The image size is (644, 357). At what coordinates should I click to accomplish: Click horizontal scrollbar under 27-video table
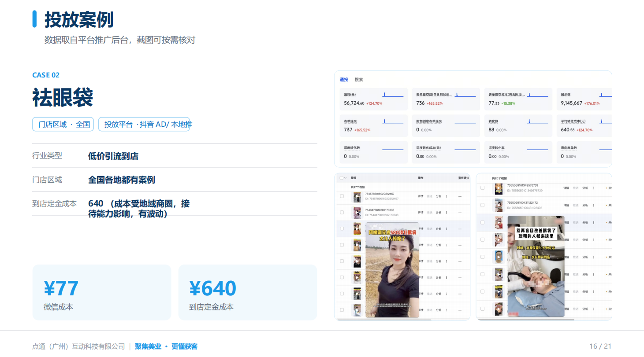[x=383, y=320]
